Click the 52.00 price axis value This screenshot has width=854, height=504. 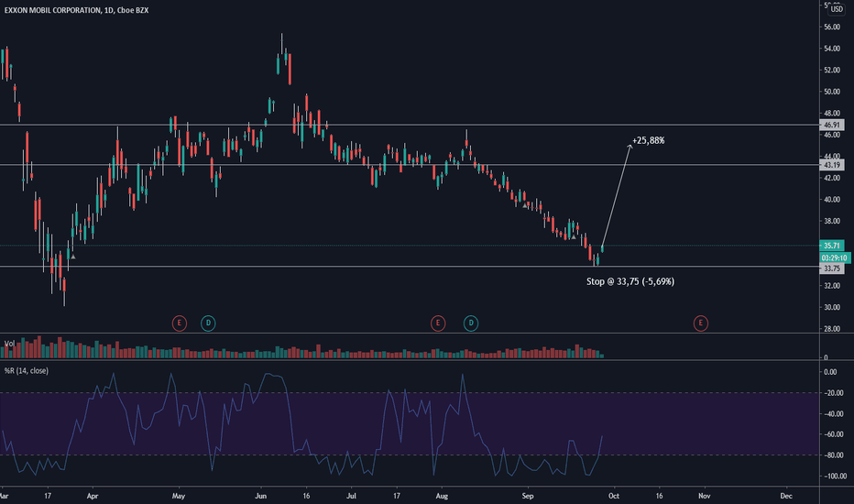click(x=832, y=71)
